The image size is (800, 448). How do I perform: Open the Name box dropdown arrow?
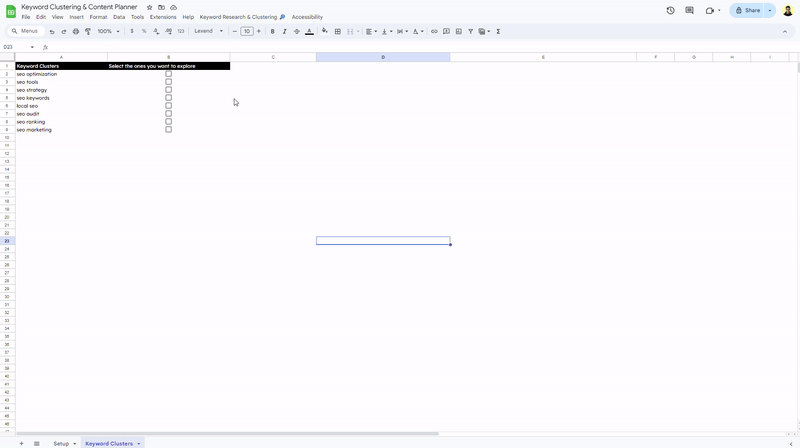click(x=32, y=47)
